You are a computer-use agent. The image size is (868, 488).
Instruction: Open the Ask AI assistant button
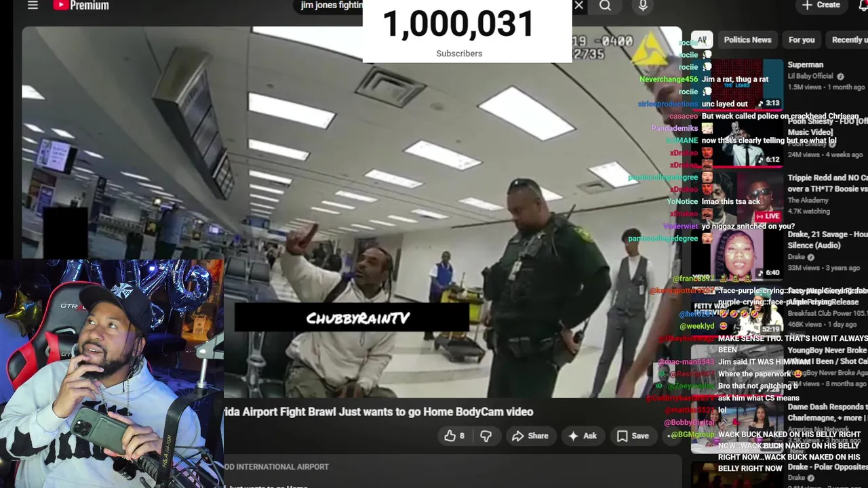click(x=583, y=436)
